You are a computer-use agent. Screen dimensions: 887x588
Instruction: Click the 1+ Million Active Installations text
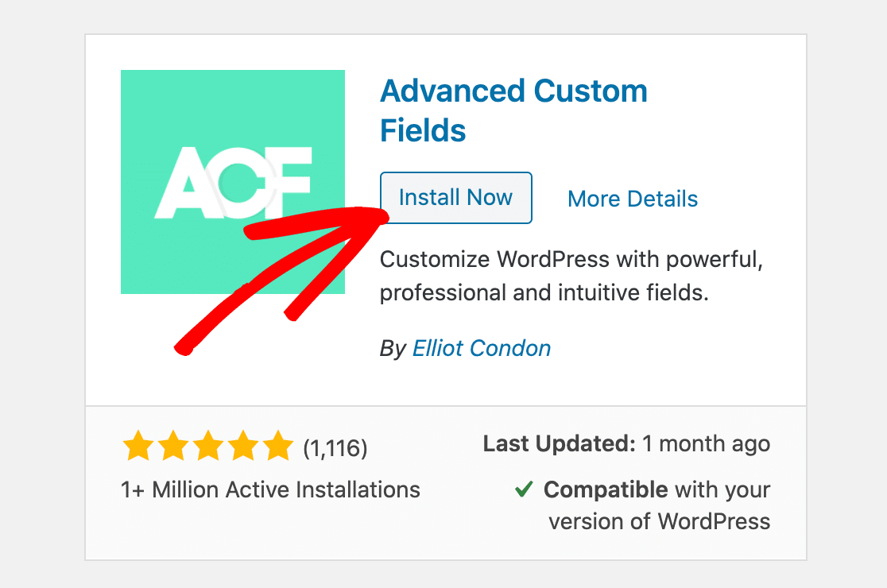(269, 490)
